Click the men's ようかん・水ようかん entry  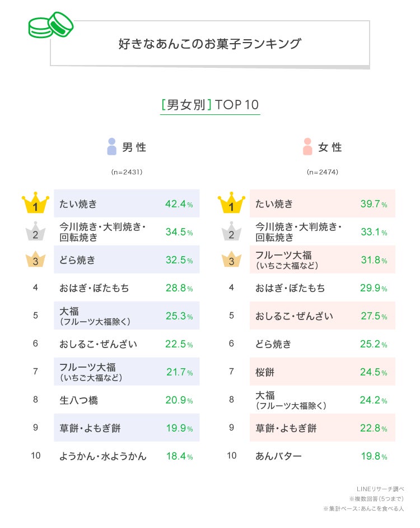pos(103,456)
